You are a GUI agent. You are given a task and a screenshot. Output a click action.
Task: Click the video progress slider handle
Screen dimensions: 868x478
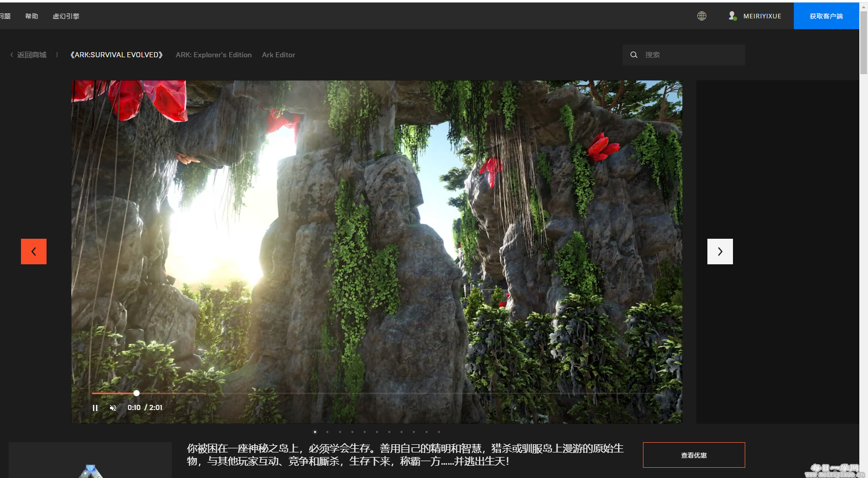pyautogui.click(x=137, y=393)
